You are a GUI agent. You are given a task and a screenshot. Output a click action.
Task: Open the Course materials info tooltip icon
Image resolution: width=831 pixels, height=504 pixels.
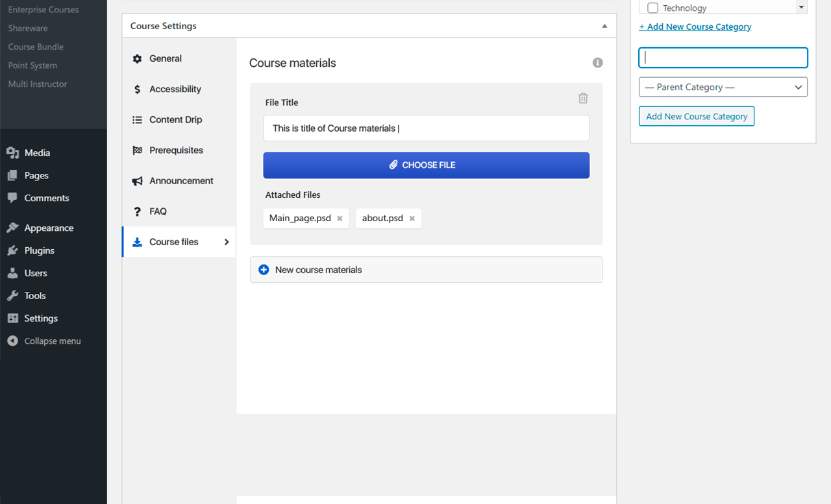point(597,62)
